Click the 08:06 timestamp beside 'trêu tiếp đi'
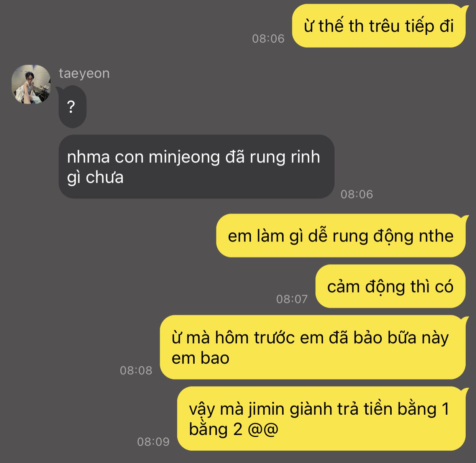The height and width of the screenshot is (463, 476). [268, 38]
